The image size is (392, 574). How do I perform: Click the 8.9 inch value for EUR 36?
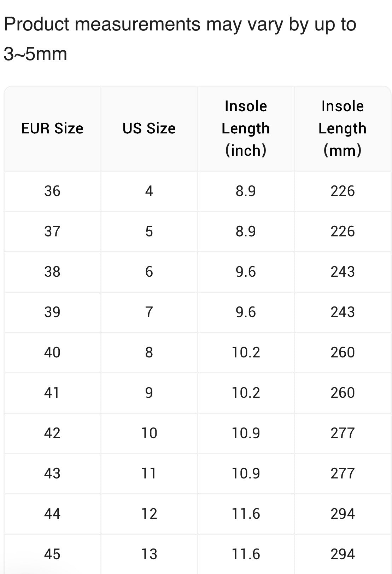[246, 191]
